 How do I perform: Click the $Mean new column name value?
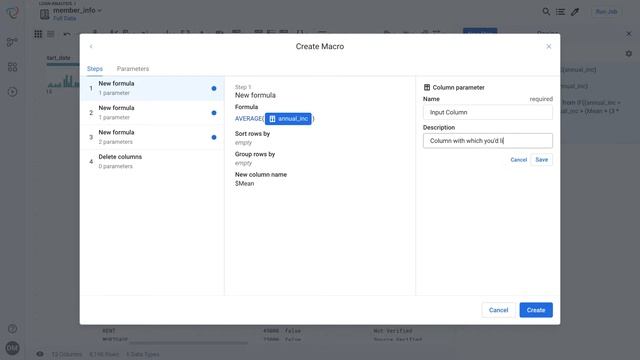pos(244,184)
